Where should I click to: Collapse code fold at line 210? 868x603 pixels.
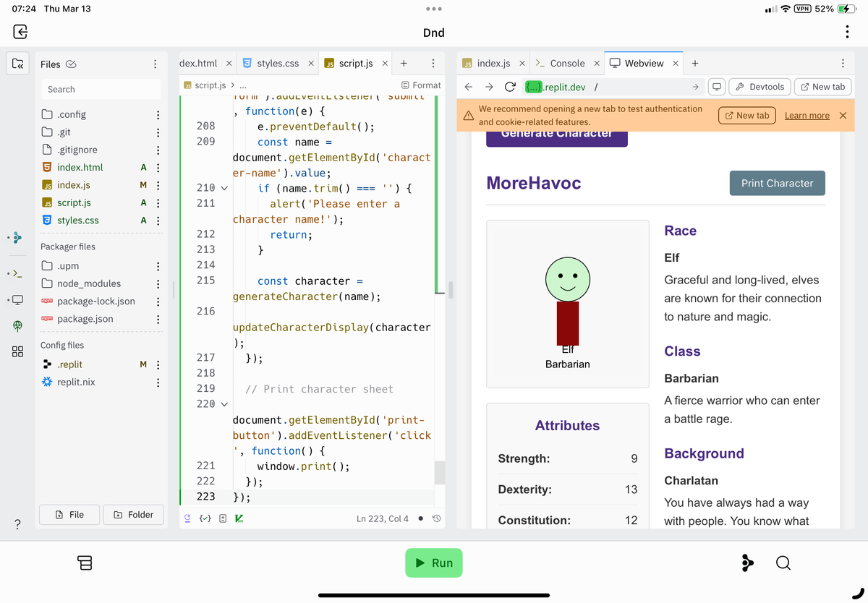pyautogui.click(x=224, y=189)
